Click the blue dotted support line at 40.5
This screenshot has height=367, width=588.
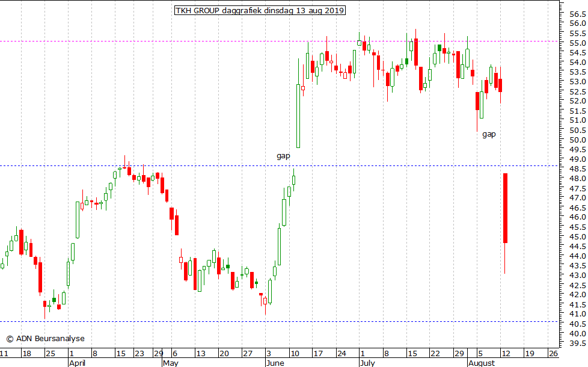click(x=280, y=322)
